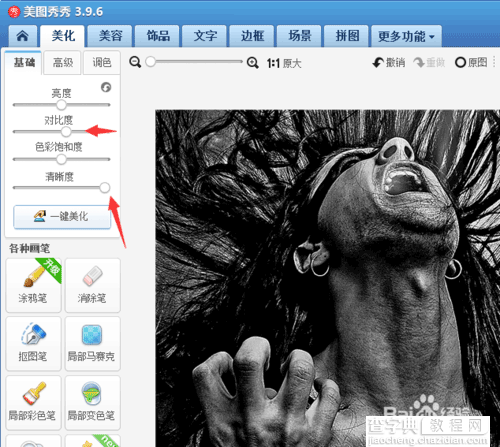Choose the 抠图笔 cutout pen tool

pyautogui.click(x=33, y=344)
